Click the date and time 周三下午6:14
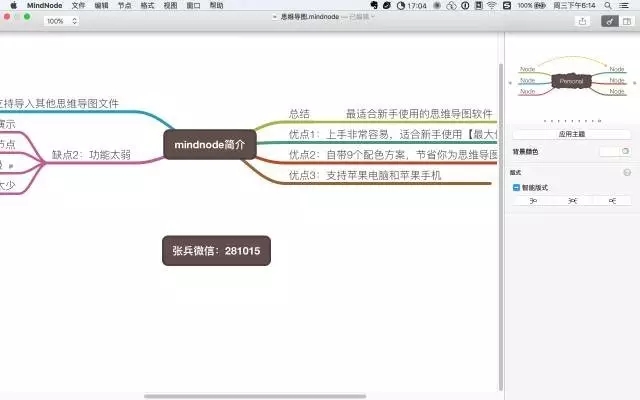Viewport: 640px width, 400px height. pos(574,5)
